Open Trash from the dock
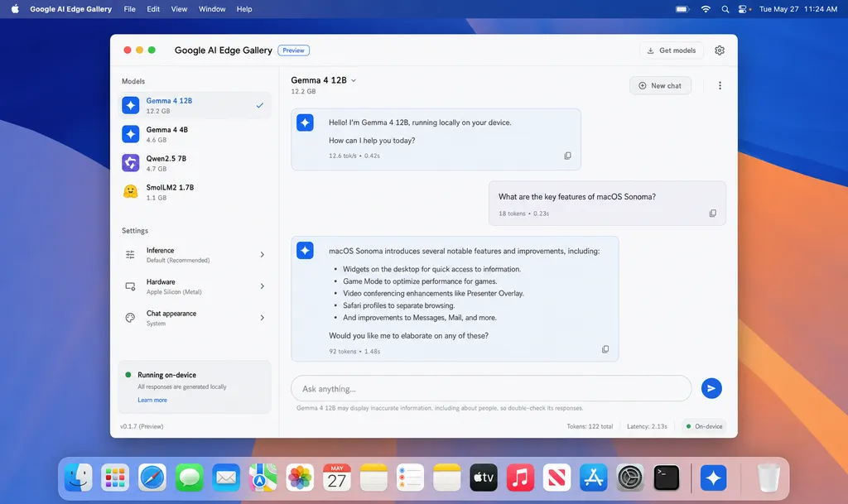The height and width of the screenshot is (504, 848). tap(768, 478)
